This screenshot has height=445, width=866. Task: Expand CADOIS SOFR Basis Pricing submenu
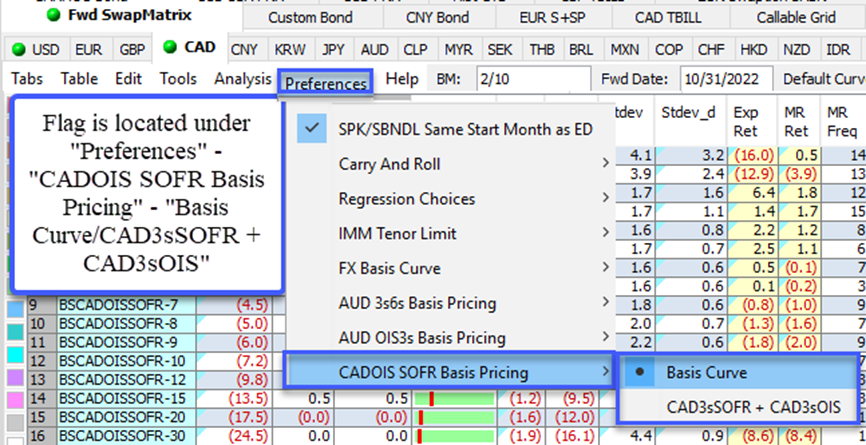(448, 372)
